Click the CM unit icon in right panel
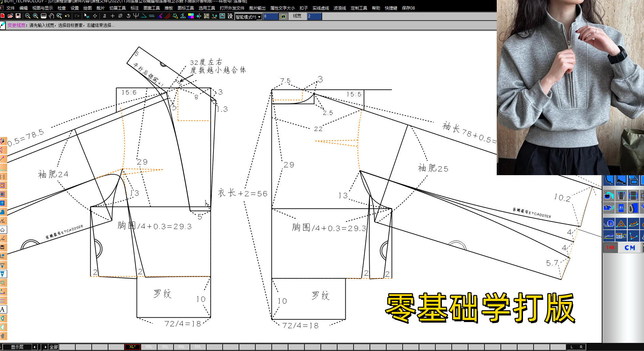Viewport: 644px width, 351px height. point(630,248)
